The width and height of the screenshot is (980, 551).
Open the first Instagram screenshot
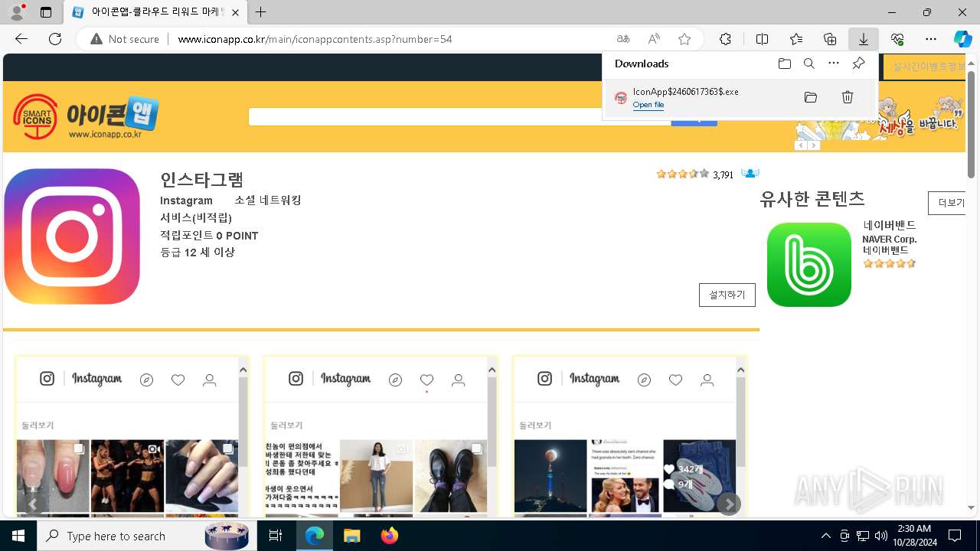pyautogui.click(x=132, y=437)
